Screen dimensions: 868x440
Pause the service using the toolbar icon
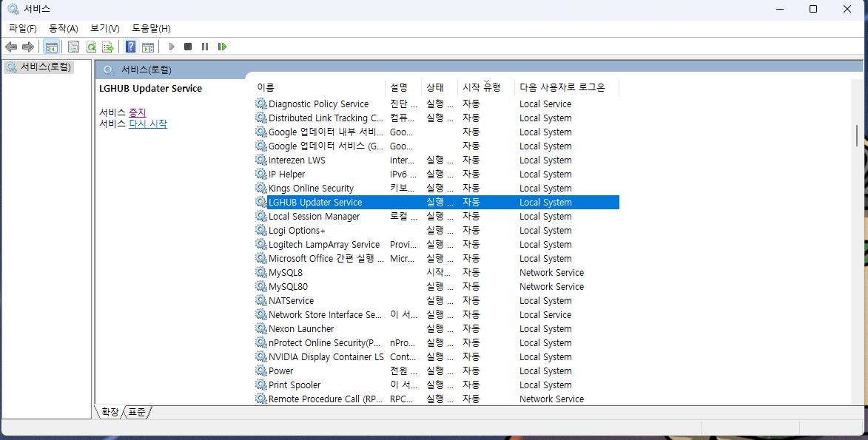coord(204,46)
